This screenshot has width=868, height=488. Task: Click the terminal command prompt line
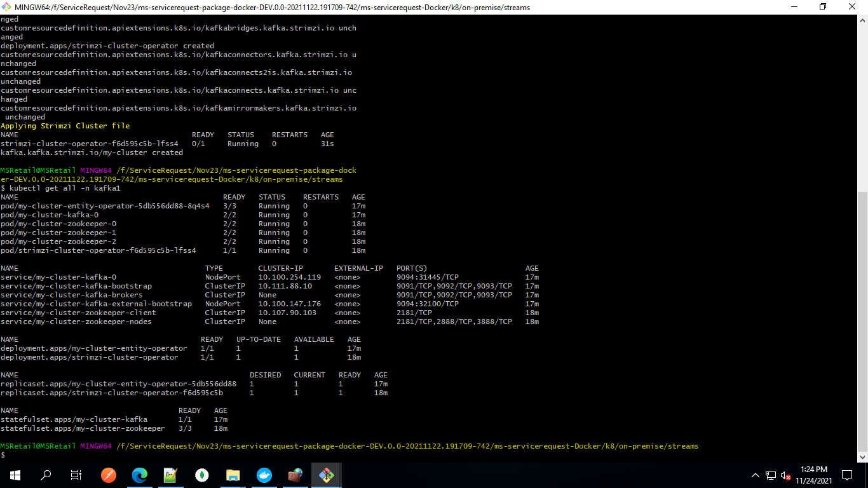[191, 455]
